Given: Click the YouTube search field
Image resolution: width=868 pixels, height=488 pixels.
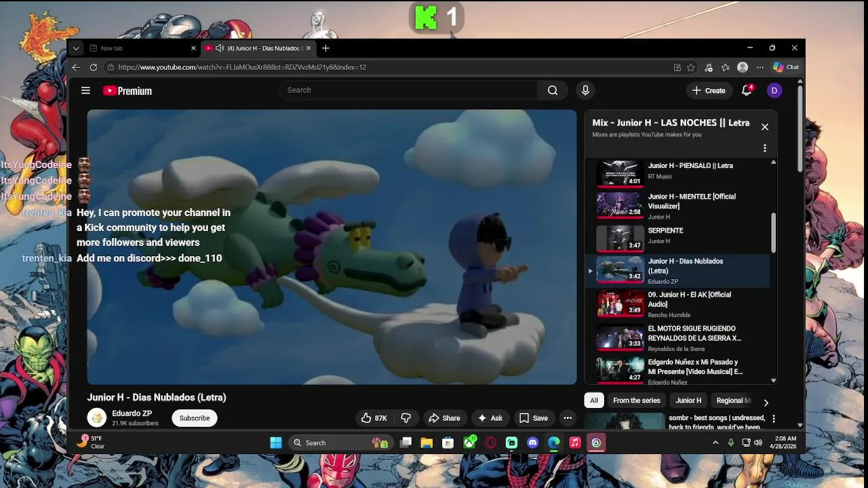Looking at the screenshot, I should (408, 90).
